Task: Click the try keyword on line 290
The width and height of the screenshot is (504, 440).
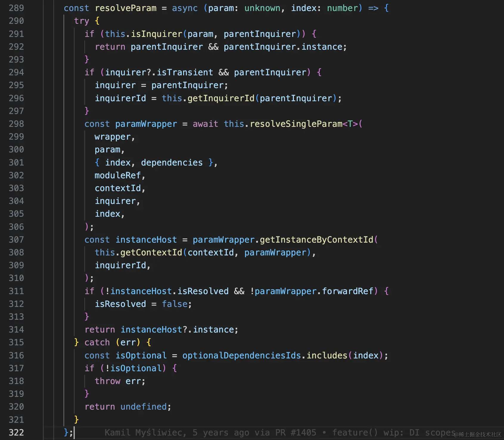Action: [82, 21]
